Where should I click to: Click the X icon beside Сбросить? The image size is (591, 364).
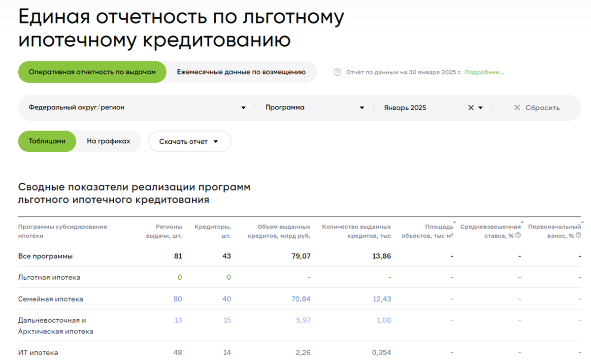(517, 108)
